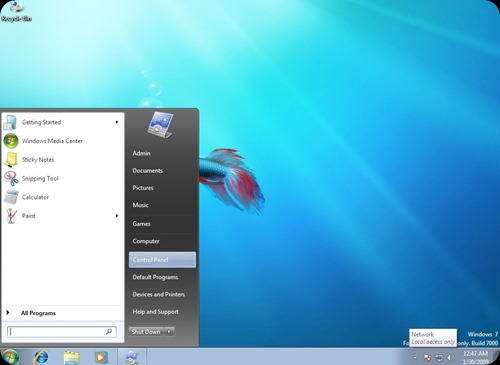500x365 pixels.
Task: Click the Shut Down button
Action: pyautogui.click(x=146, y=331)
